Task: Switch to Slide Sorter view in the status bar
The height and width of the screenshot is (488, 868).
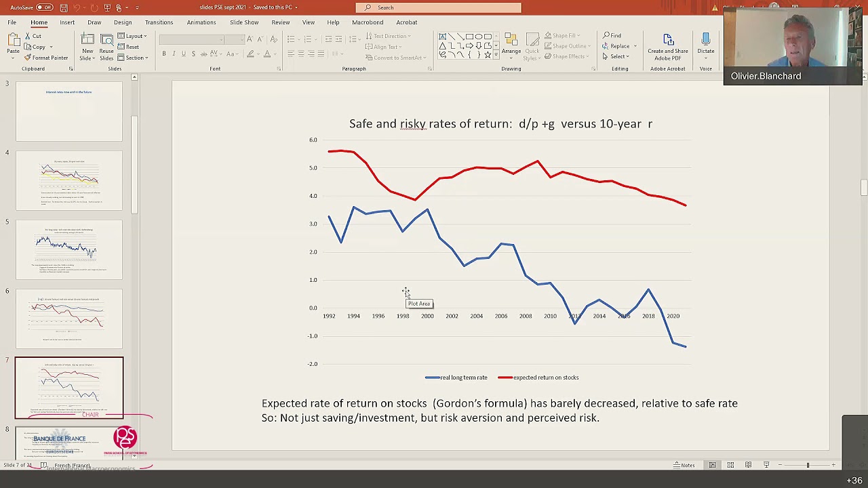Action: 730,465
